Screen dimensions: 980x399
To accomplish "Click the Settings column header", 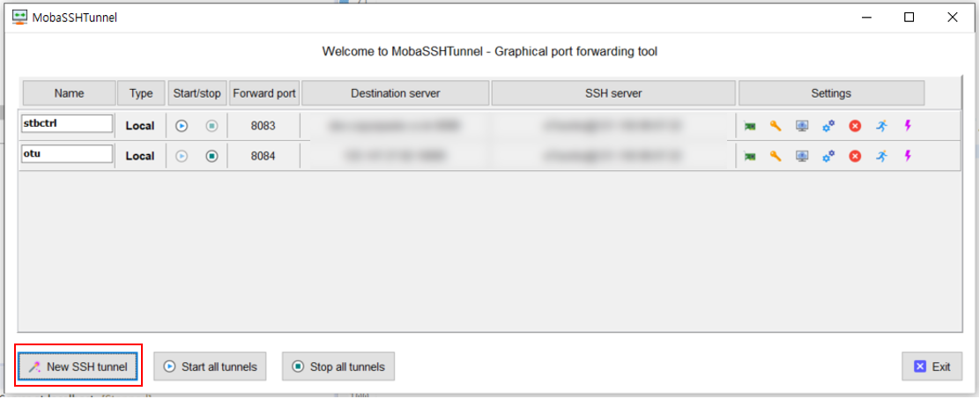I will tap(831, 93).
